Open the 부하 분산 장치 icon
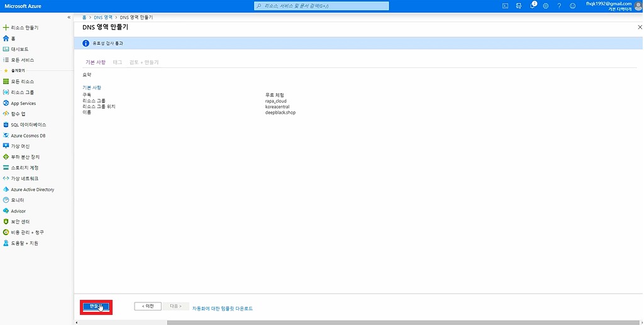The image size is (644, 325). (x=6, y=157)
